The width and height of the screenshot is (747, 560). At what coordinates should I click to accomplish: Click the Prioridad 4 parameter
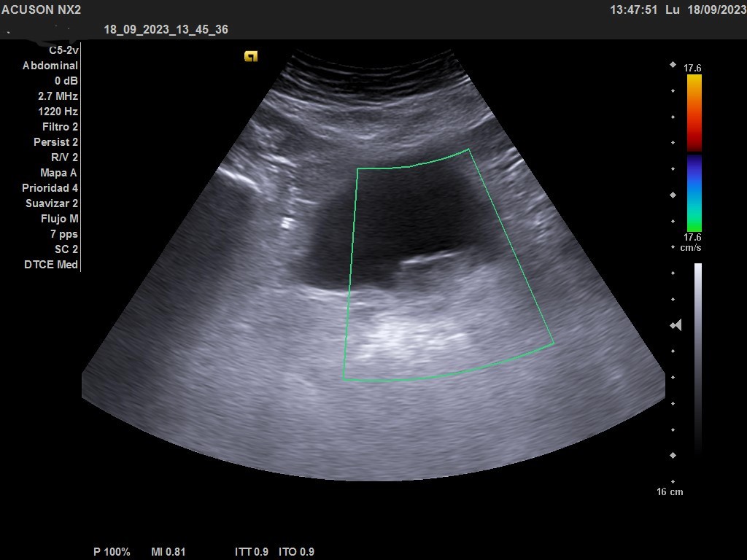(x=50, y=188)
